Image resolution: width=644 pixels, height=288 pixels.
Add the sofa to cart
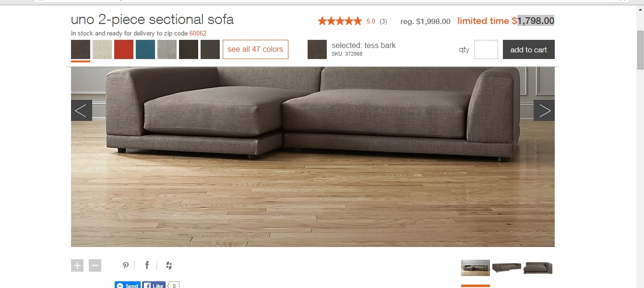click(x=529, y=49)
